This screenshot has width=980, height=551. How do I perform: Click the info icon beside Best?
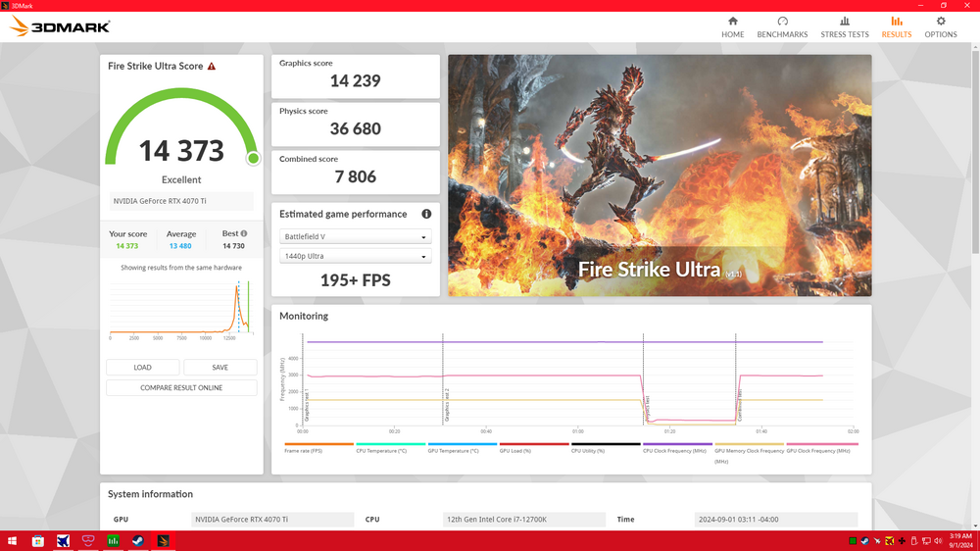click(x=244, y=233)
